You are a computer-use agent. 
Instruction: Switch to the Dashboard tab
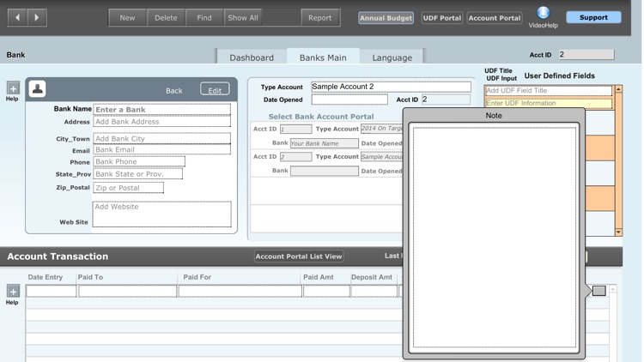click(252, 57)
